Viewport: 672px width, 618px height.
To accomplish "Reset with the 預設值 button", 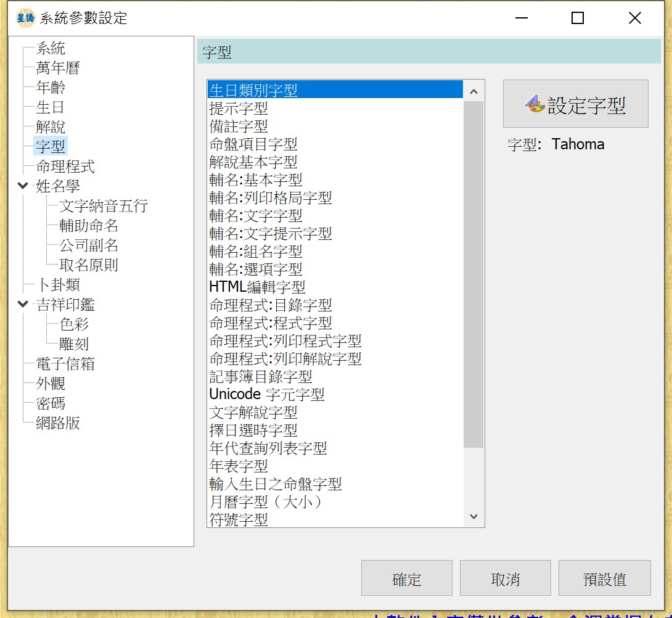I will (604, 579).
